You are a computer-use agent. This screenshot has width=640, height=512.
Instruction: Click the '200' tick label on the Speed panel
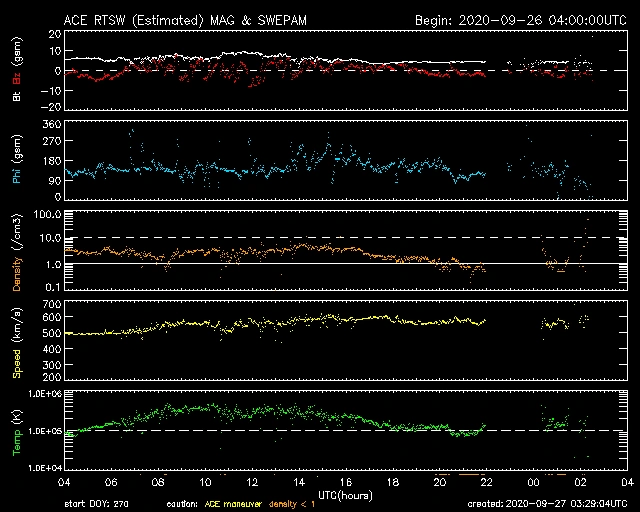pyautogui.click(x=52, y=377)
